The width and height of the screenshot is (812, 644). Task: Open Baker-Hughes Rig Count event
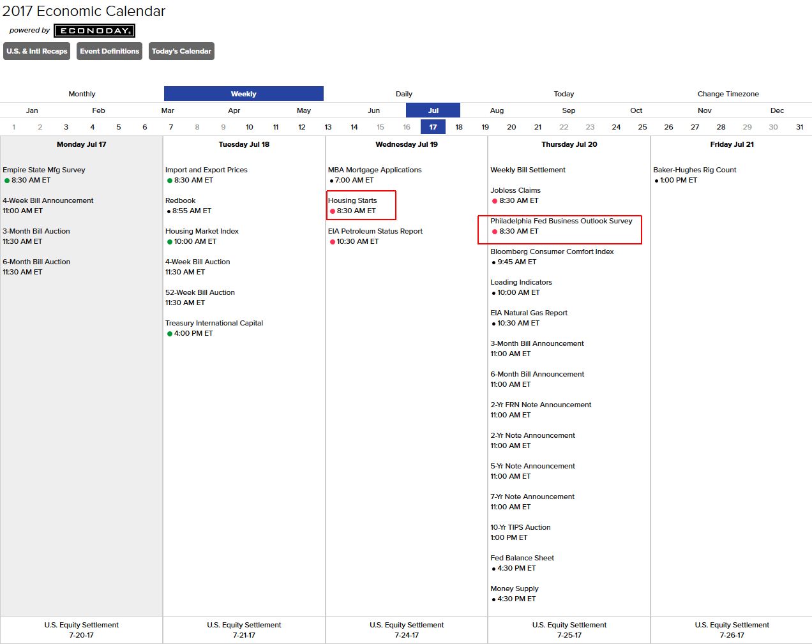pyautogui.click(x=695, y=170)
